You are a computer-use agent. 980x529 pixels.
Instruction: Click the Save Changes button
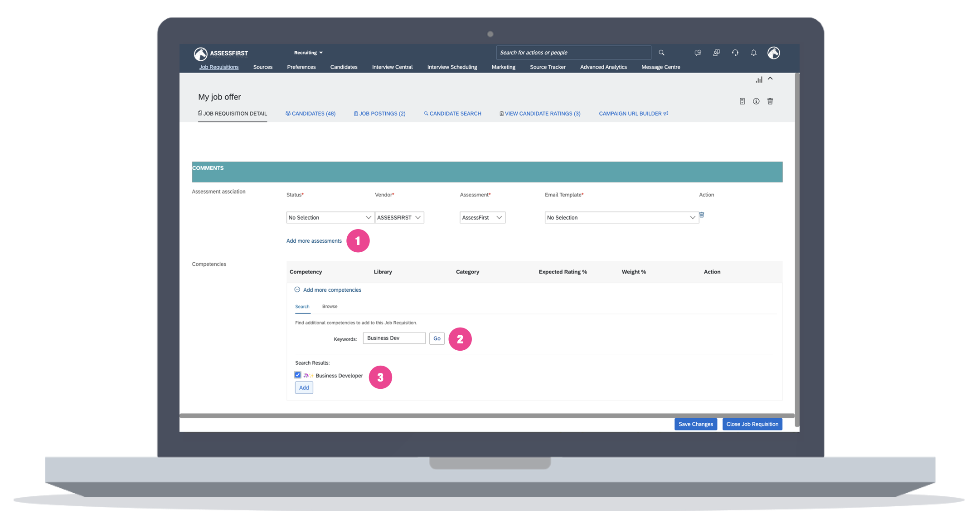[695, 424]
